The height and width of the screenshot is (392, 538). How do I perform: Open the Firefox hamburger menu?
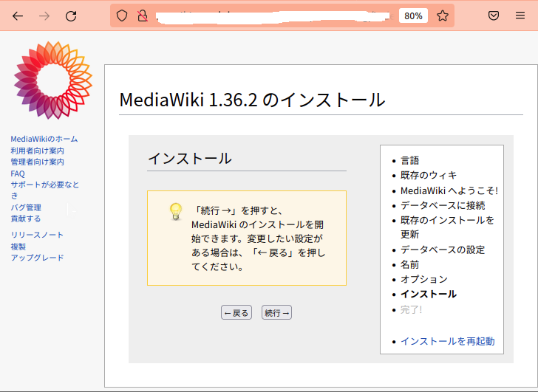(x=520, y=16)
